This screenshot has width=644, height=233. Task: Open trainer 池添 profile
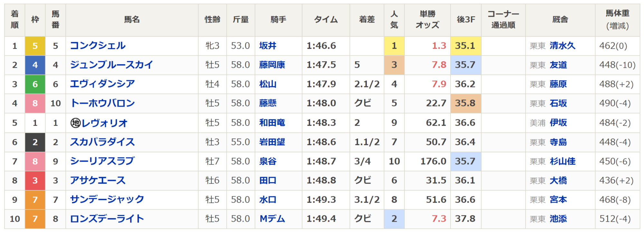click(558, 219)
